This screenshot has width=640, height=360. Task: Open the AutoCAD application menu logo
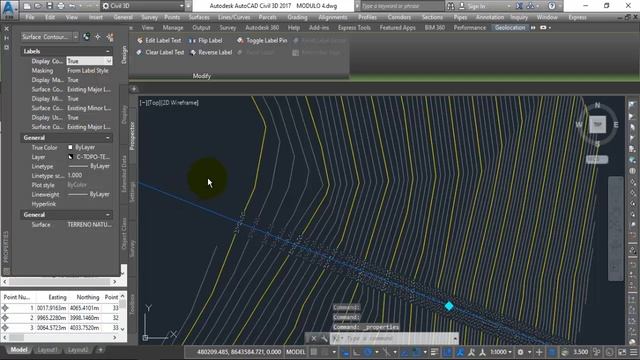tap(9, 9)
